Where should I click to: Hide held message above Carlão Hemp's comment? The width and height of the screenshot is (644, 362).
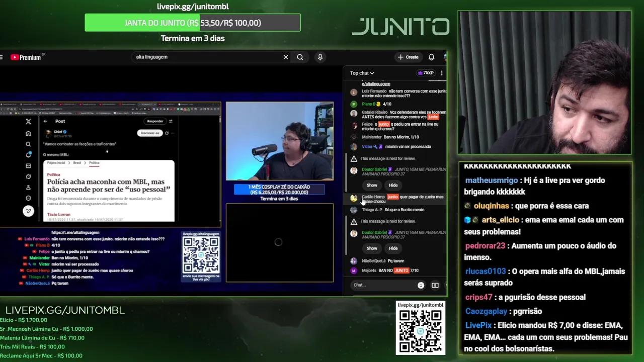(x=393, y=186)
